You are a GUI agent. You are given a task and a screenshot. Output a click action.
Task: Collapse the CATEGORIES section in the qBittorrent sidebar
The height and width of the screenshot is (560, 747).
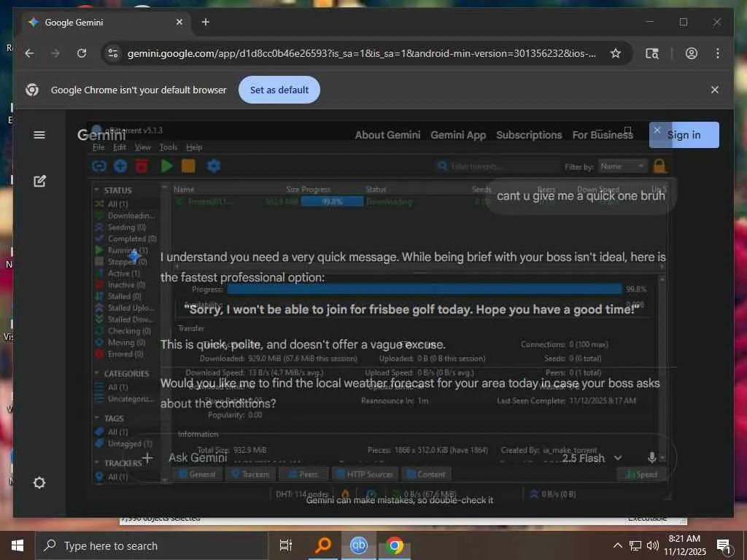pos(97,373)
